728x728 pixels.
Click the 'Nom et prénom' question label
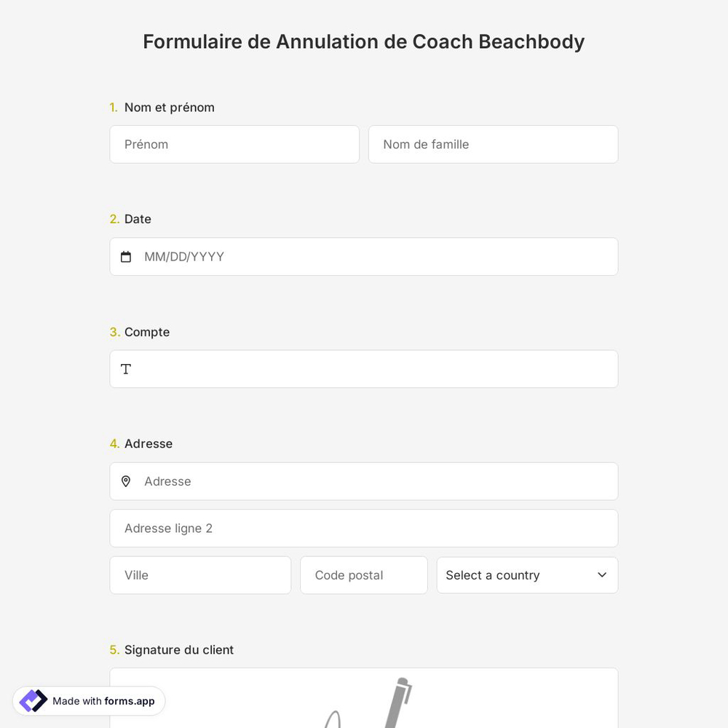click(x=169, y=107)
